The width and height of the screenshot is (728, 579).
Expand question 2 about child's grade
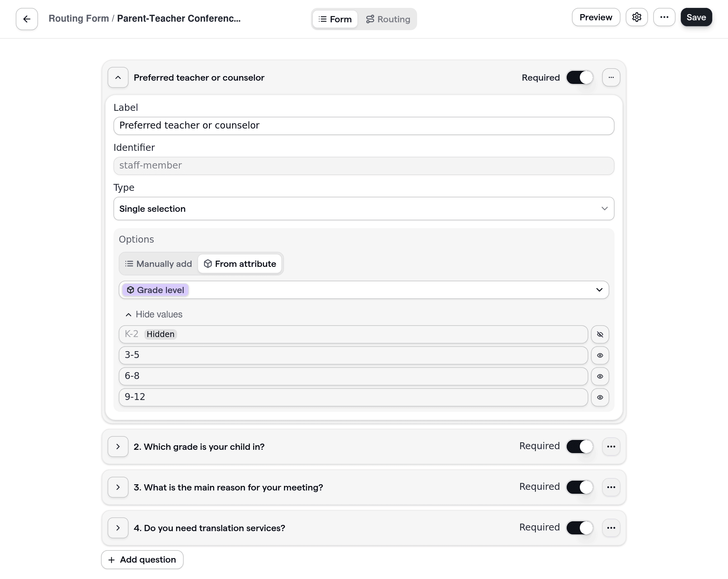(118, 446)
